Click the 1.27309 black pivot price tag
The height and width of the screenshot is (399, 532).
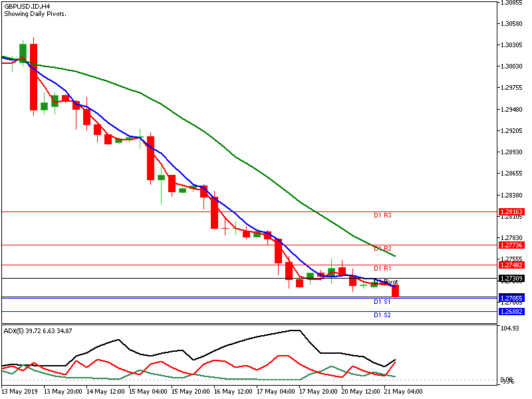click(511, 278)
